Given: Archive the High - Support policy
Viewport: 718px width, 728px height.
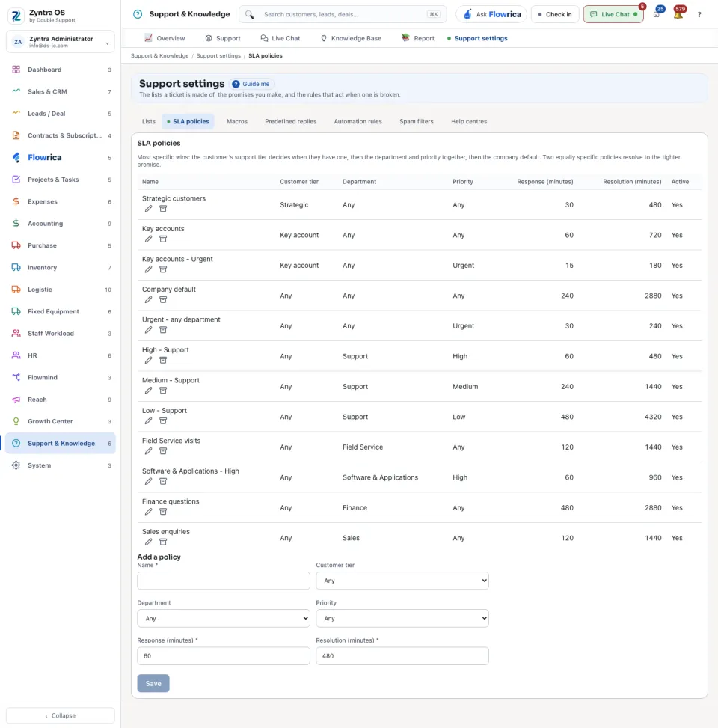Looking at the screenshot, I should pyautogui.click(x=163, y=361).
